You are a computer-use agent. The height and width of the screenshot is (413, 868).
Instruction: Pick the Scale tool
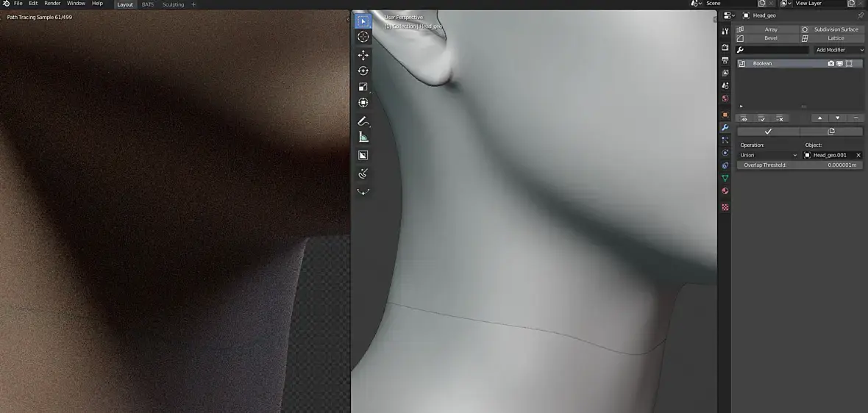pos(363,87)
